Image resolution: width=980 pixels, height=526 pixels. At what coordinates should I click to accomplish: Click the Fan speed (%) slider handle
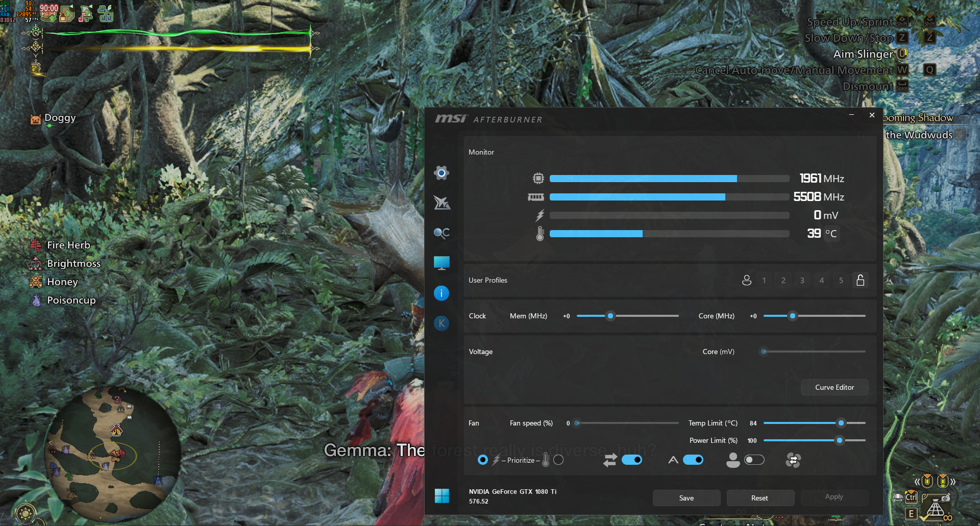[x=577, y=423]
